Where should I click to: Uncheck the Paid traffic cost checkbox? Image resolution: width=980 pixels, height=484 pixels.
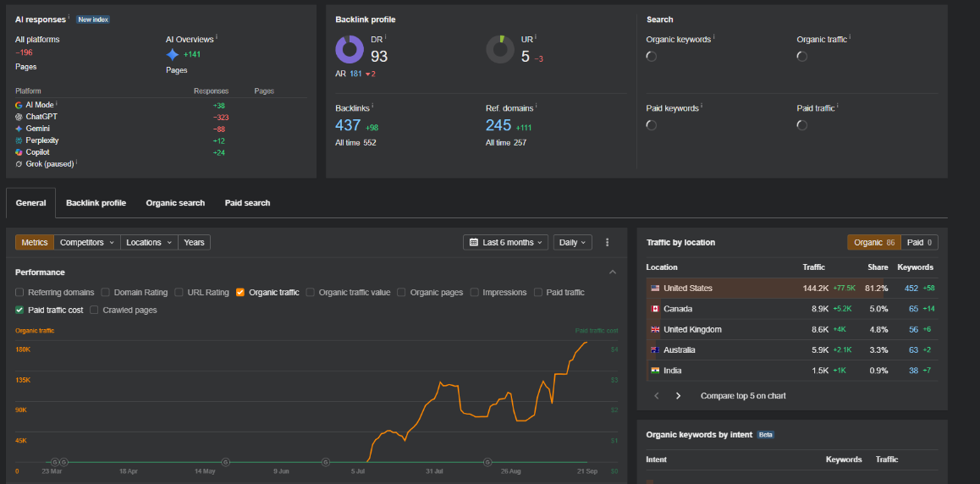[x=19, y=310]
